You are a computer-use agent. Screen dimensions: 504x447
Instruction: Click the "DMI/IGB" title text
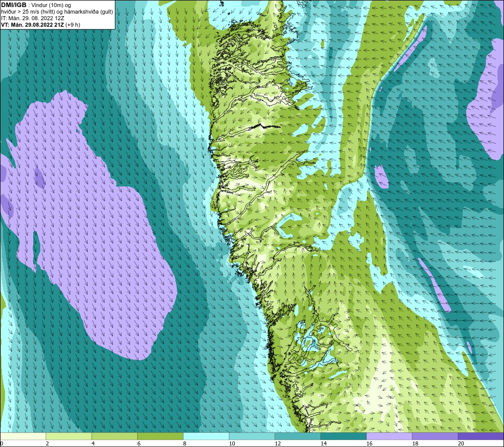14,5
